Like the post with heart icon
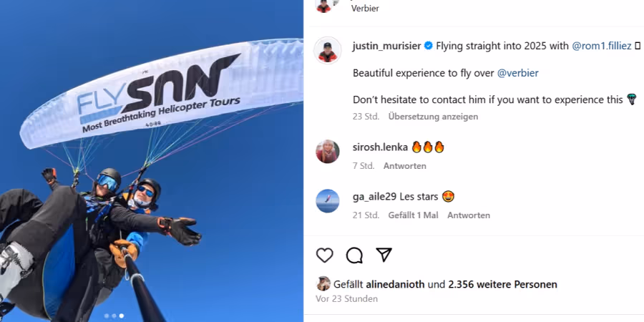Viewport: 644px width, 322px height. (x=324, y=255)
